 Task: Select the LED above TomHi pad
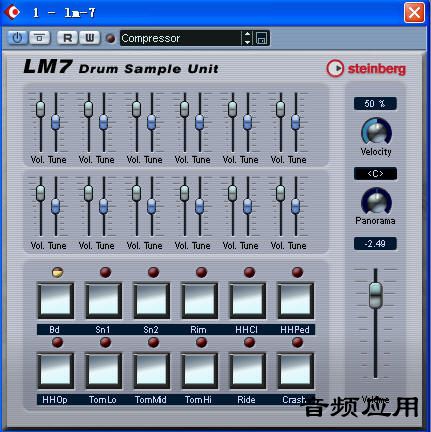[x=201, y=342]
